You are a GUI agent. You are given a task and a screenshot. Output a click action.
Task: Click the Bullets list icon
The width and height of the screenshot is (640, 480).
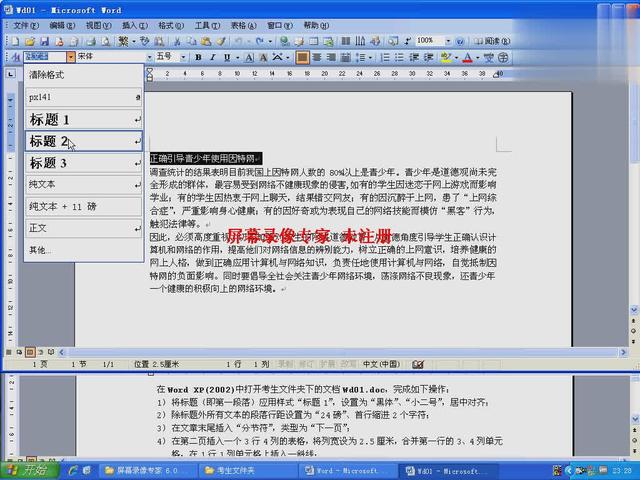[399, 57]
